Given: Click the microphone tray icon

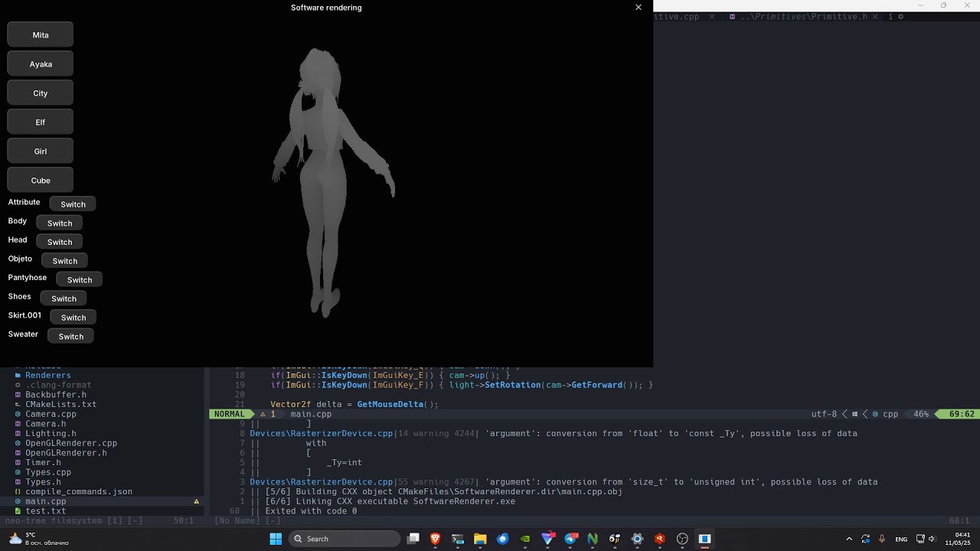Looking at the screenshot, I should 882,539.
